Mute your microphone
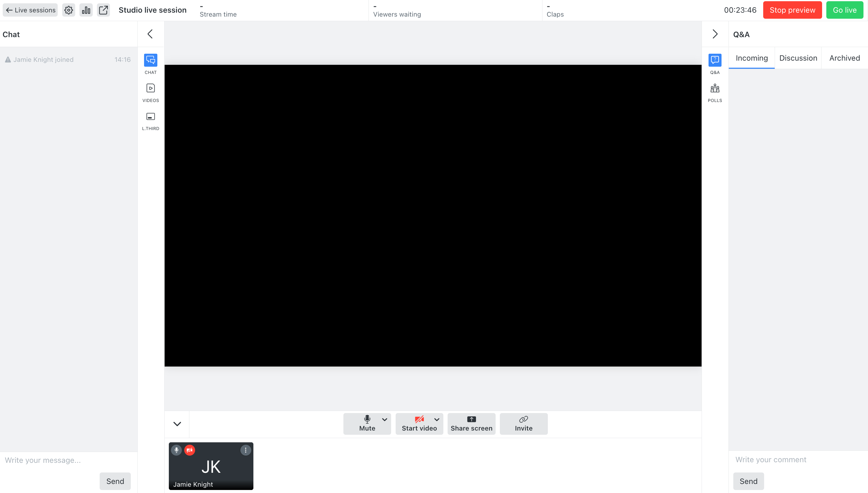868x493 pixels. (x=367, y=424)
